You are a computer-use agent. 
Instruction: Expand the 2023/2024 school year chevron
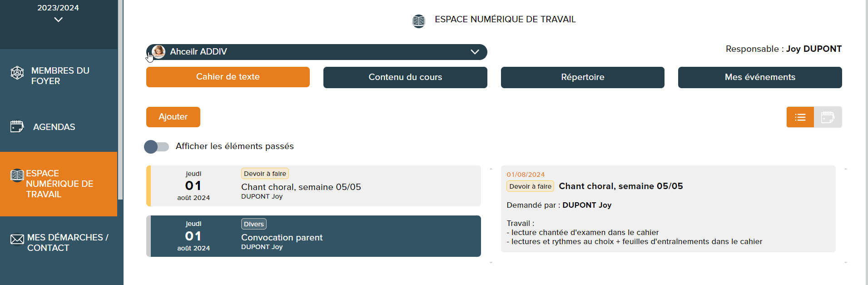[58, 20]
